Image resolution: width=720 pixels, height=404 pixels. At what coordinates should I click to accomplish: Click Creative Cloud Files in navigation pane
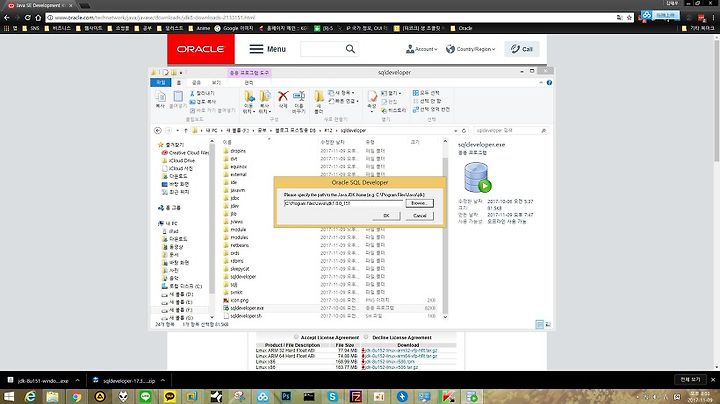click(x=188, y=152)
